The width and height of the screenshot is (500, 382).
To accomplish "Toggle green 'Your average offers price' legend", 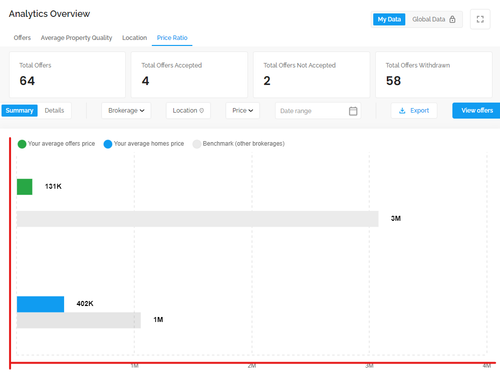I will pos(22,144).
